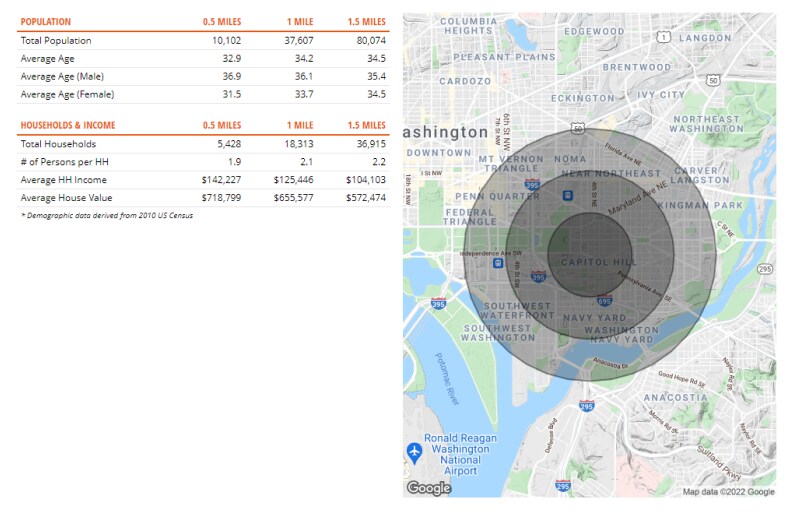793x513 pixels.
Task: Click the transit station icon below NoMa label
Action: (x=567, y=194)
